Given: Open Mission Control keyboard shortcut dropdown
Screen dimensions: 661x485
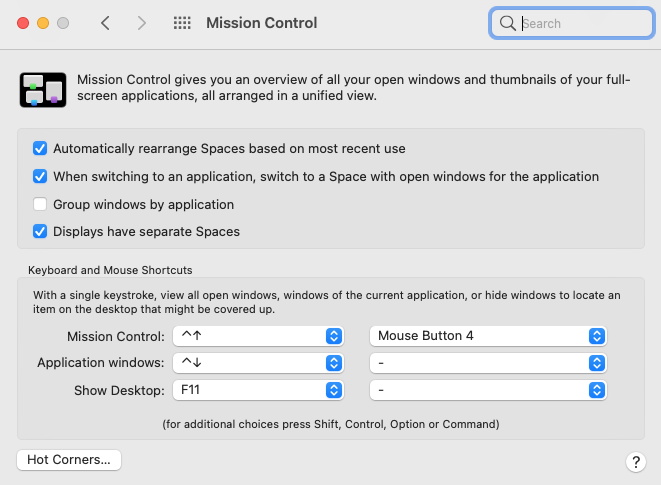Looking at the screenshot, I should click(258, 336).
